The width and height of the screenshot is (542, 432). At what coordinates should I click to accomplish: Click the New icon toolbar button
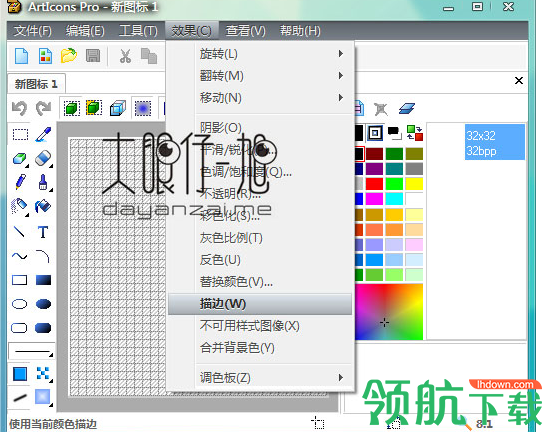(21, 56)
